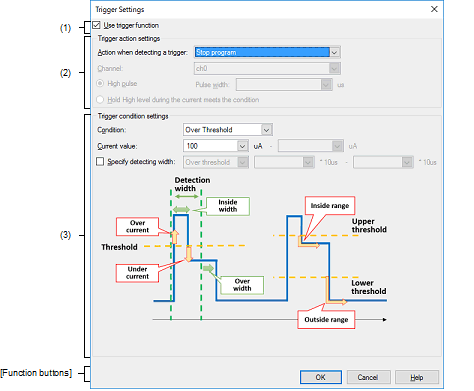Enable Specify detecting width checkbox
The image size is (474, 391).
100,162
